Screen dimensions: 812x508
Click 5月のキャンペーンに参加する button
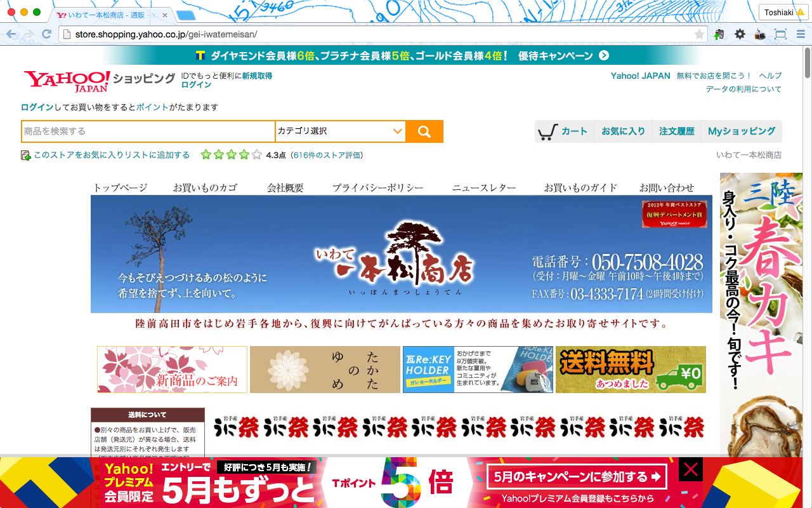point(577,477)
